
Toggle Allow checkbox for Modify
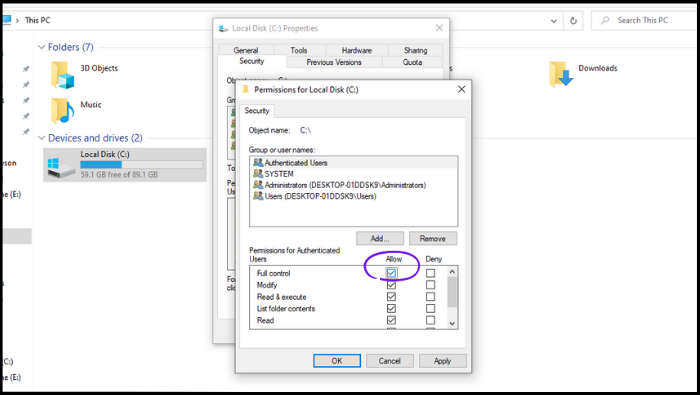coord(392,285)
